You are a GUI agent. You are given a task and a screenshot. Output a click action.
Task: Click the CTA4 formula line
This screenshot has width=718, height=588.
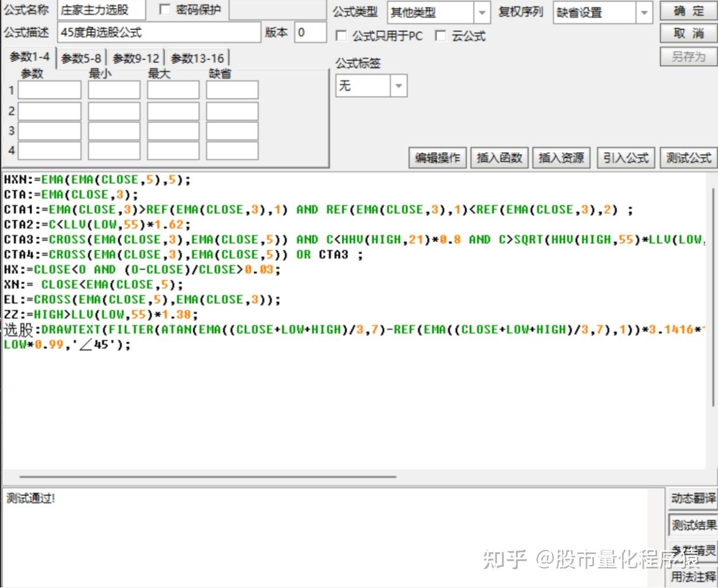point(183,255)
